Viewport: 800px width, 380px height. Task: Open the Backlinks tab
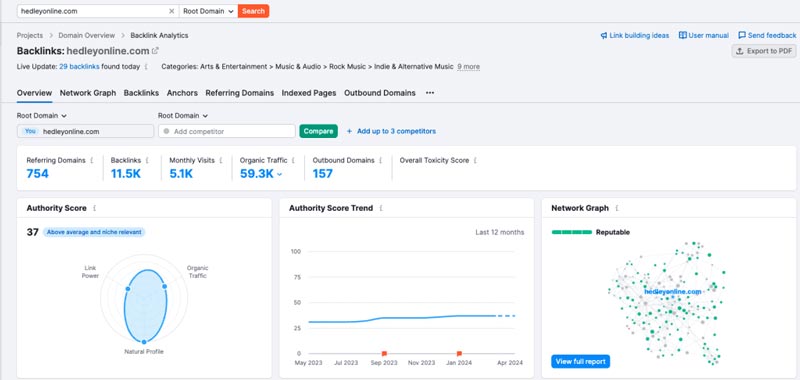(x=141, y=93)
